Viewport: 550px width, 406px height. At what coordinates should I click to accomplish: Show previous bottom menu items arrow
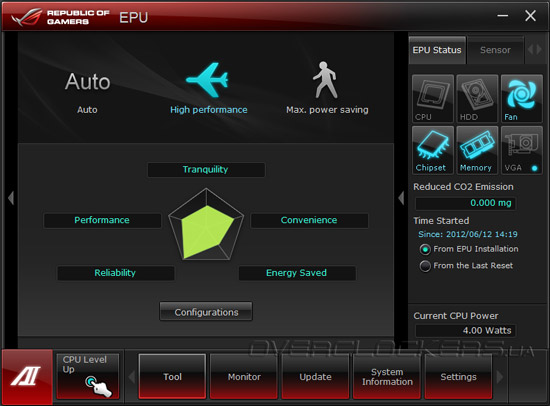(132, 377)
